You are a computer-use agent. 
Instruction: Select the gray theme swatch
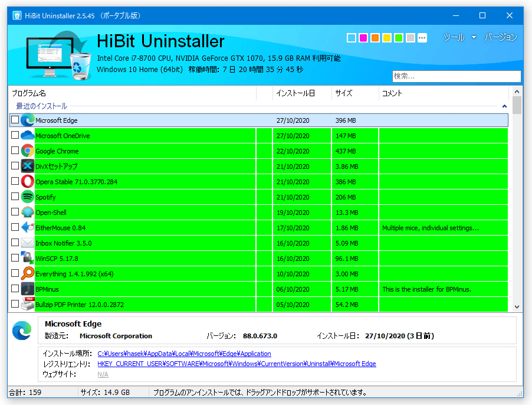411,38
